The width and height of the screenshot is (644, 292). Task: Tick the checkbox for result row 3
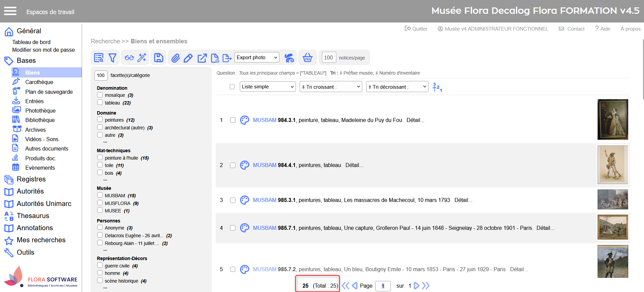pyautogui.click(x=232, y=200)
